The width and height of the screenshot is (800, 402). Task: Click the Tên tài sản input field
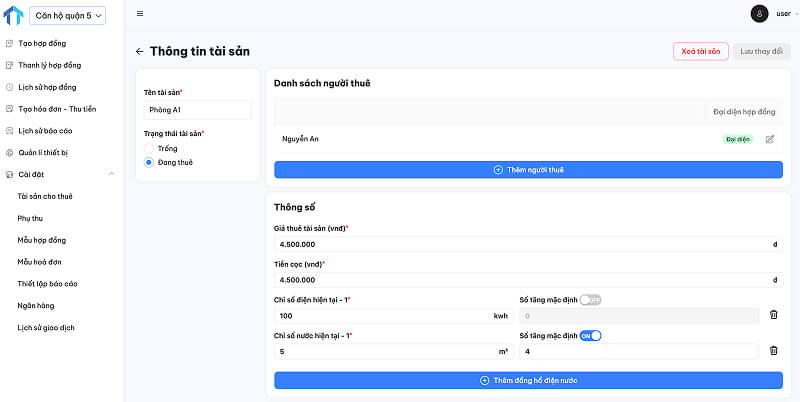click(197, 110)
